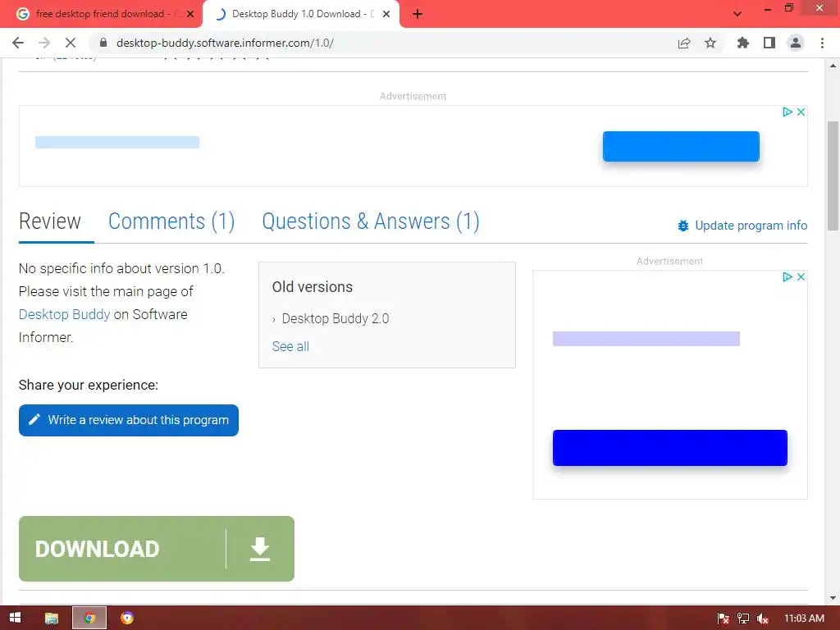This screenshot has height=630, width=840.
Task: Click the network tray icon
Action: pyautogui.click(x=743, y=619)
